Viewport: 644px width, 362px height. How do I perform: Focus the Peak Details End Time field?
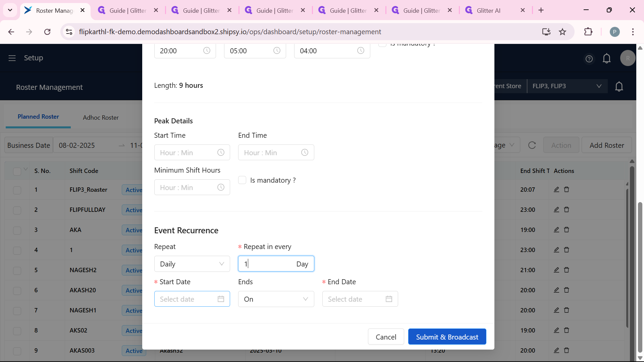[x=276, y=153]
